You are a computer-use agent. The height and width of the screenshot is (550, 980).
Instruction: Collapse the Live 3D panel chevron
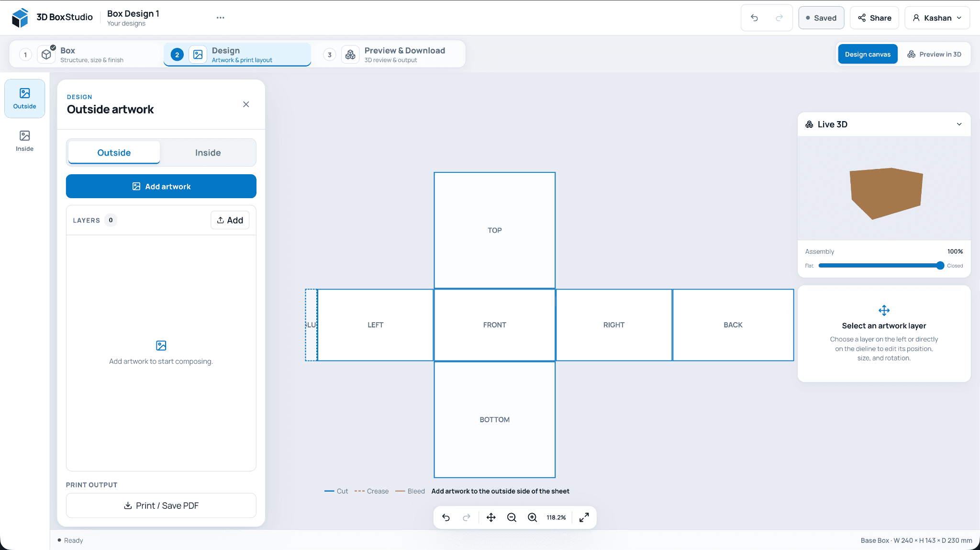(959, 124)
